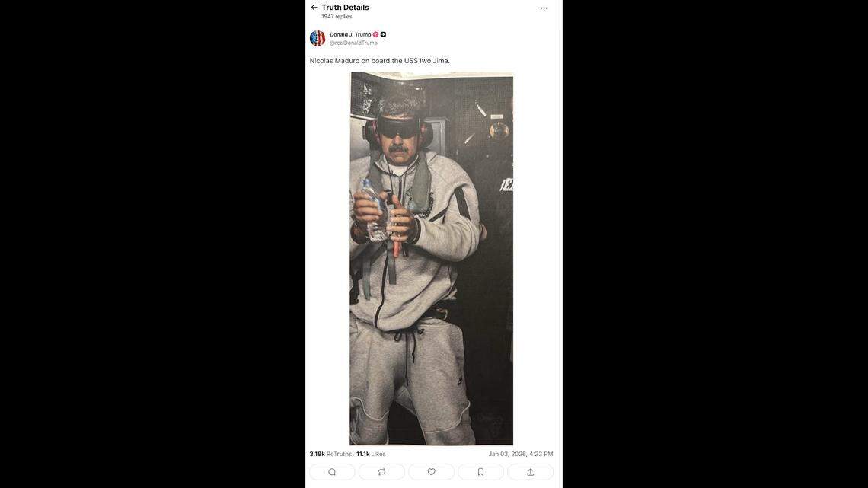Open the posted photo in full view
868x488 pixels.
point(431,258)
